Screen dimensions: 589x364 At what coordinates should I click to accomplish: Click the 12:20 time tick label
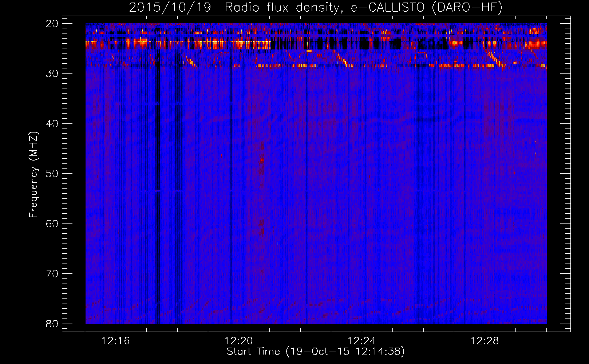(x=239, y=341)
